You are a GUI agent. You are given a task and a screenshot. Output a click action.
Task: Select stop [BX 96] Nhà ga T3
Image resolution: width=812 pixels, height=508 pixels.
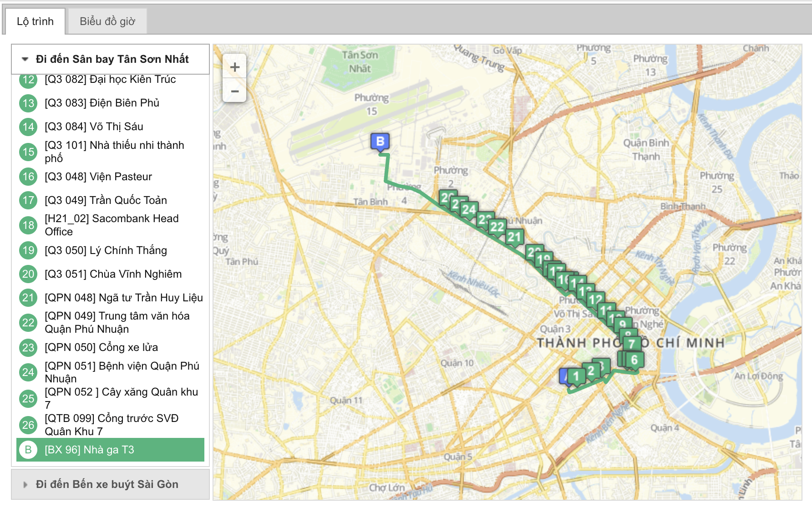click(111, 450)
